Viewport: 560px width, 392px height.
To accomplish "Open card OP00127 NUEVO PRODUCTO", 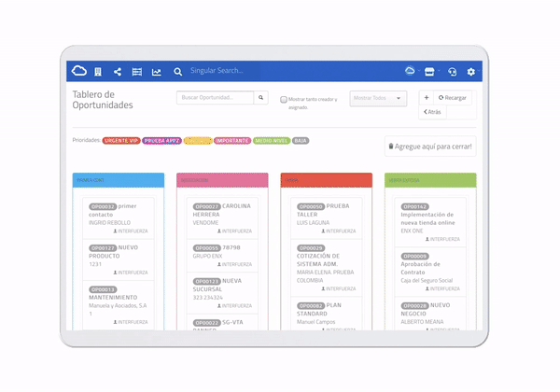I will 119,259.
